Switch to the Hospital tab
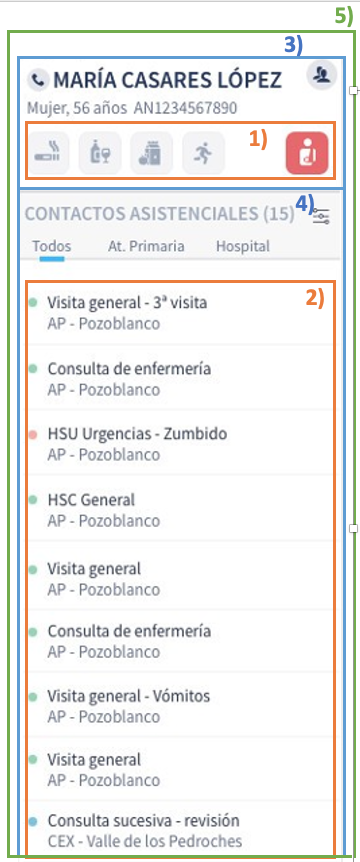The width and height of the screenshot is (360, 862). [x=243, y=246]
